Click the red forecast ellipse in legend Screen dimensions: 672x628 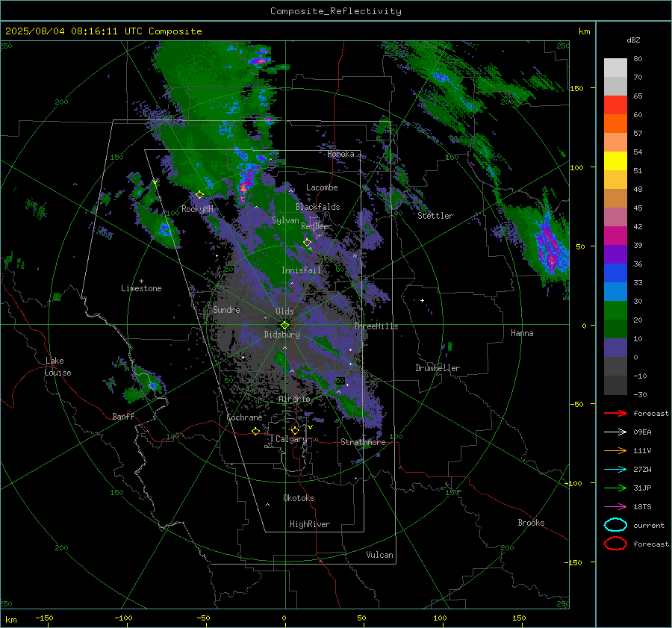pos(615,544)
